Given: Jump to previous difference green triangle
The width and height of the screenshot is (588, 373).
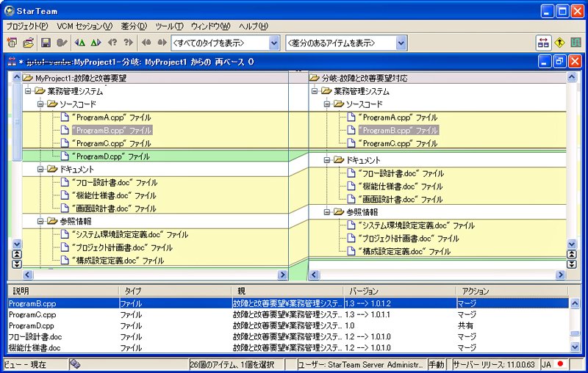Looking at the screenshot, I should click(x=79, y=43).
